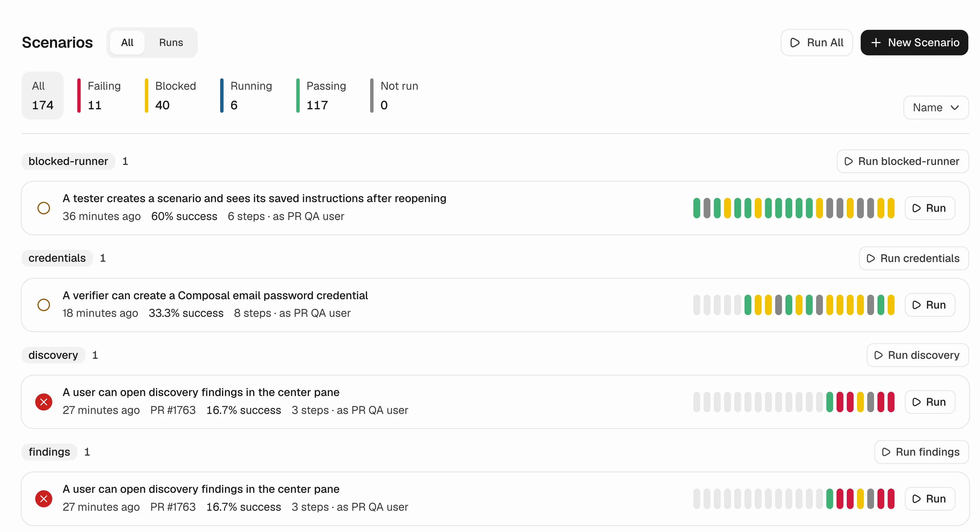This screenshot has width=980, height=532.
Task: Select the Not run filter
Action: pos(395,95)
